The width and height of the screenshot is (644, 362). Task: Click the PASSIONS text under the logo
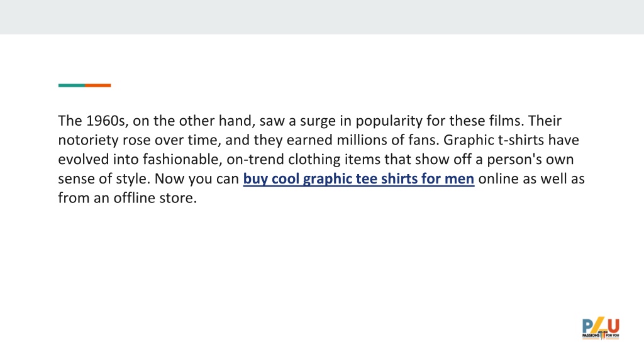tap(591, 336)
